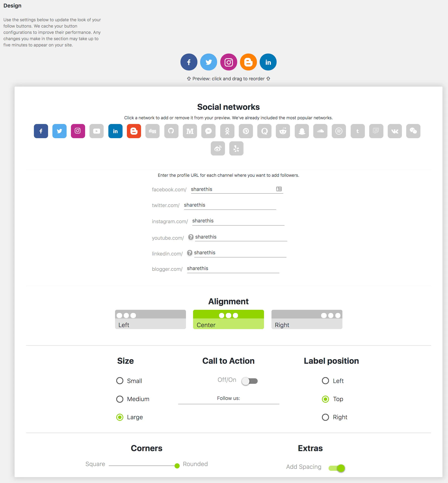This screenshot has height=483, width=448.
Task: Toggle Call to Action Off/On switch
Action: click(x=249, y=381)
